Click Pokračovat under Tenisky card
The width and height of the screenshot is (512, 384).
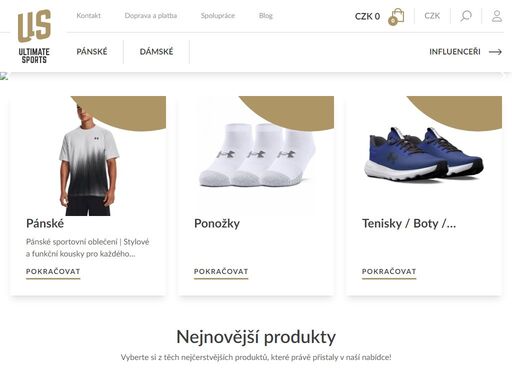point(389,272)
